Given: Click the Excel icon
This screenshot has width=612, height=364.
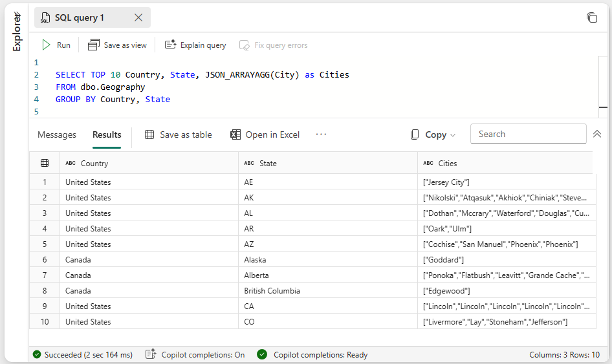Looking at the screenshot, I should (x=235, y=134).
